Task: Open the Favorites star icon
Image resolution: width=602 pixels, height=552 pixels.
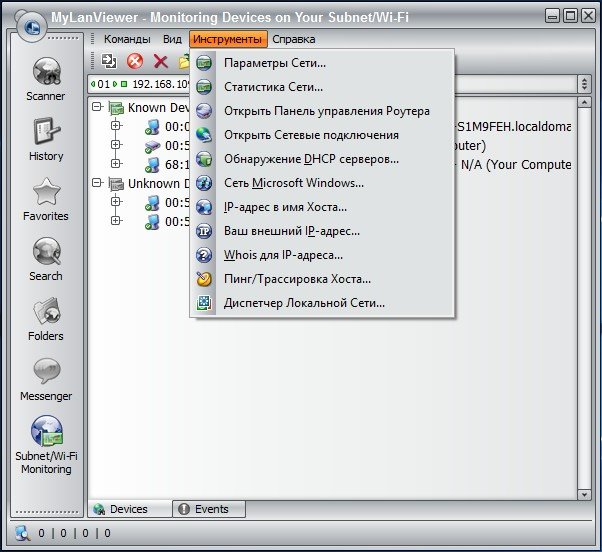Action: (46, 191)
